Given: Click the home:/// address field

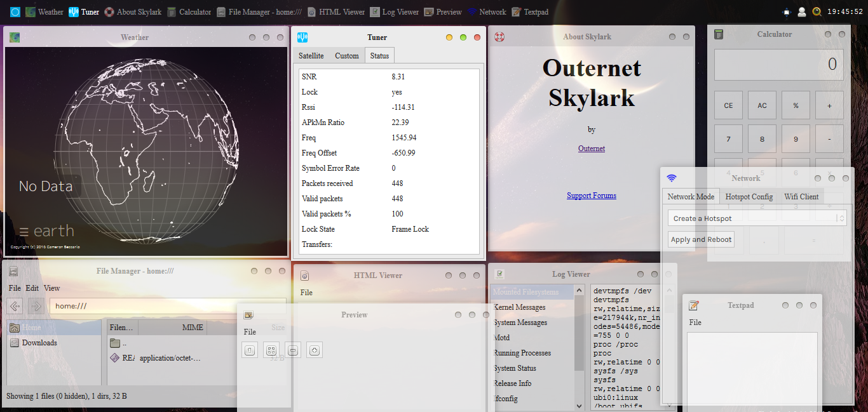Looking at the screenshot, I should 166,306.
